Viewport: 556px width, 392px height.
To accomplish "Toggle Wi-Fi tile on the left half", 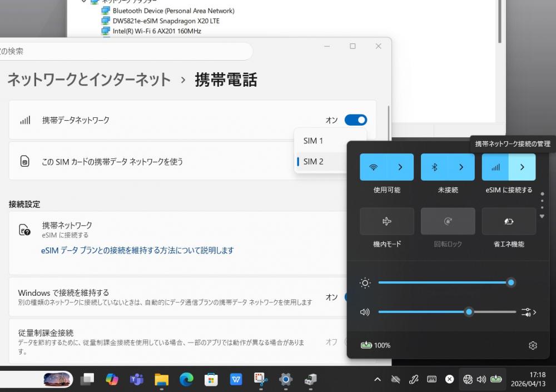I will point(374,167).
